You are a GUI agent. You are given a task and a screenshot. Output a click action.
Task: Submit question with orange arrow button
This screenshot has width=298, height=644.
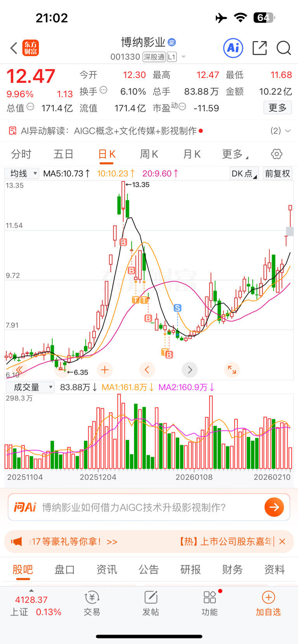pos(274,507)
